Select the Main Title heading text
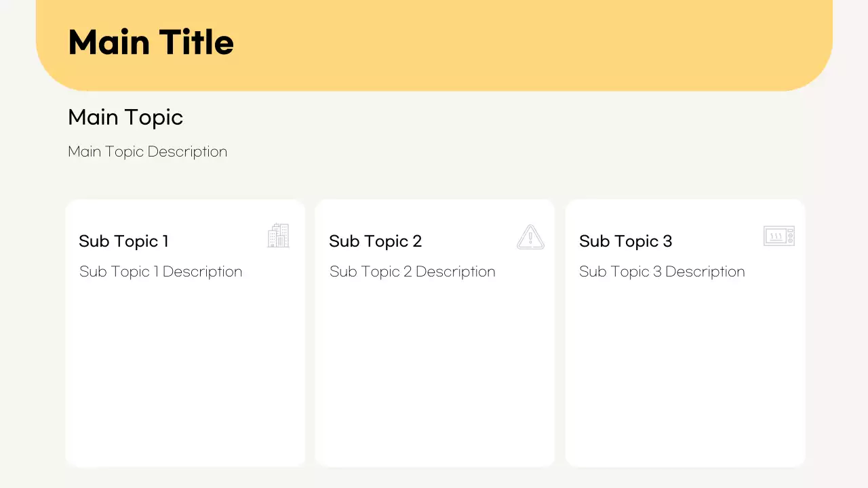 click(x=151, y=42)
